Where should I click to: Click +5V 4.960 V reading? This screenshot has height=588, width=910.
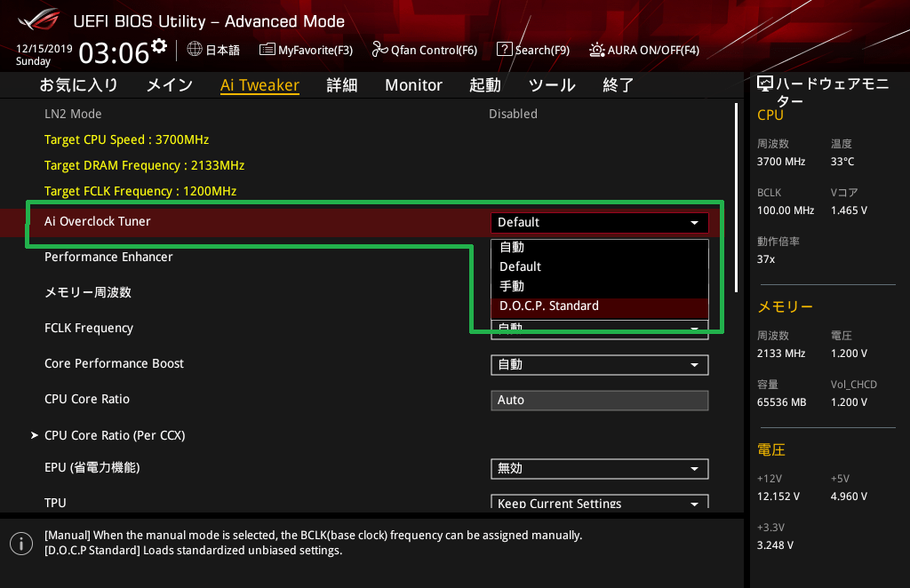849,497
